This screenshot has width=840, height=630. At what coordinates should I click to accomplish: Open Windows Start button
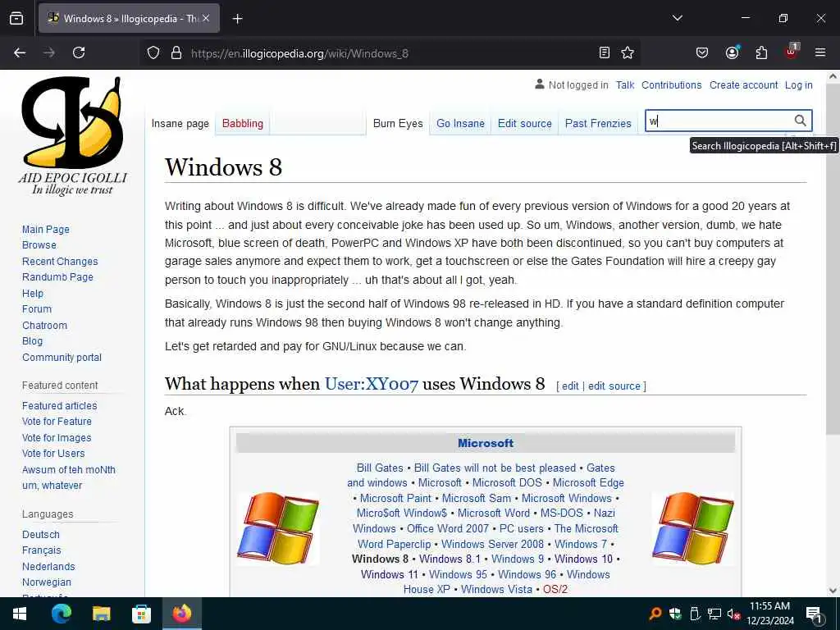pyautogui.click(x=20, y=614)
